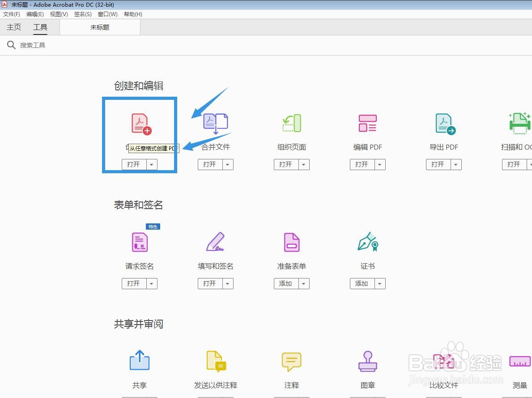Click the 图章 tool label
Image resolution: width=532 pixels, height=398 pixels.
368,385
